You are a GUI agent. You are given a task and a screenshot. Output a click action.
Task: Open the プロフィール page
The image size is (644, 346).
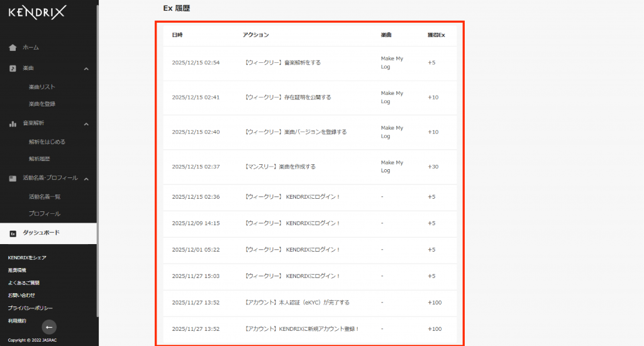(44, 214)
